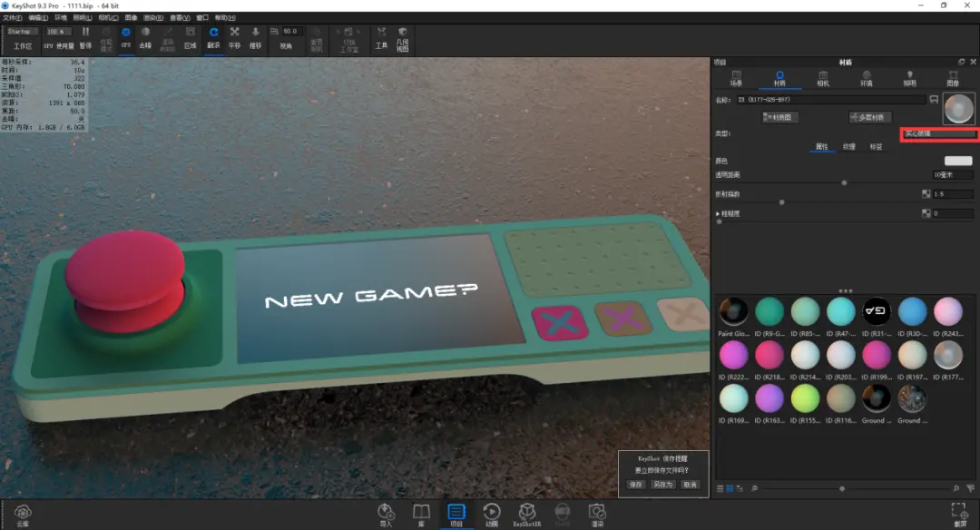This screenshot has width=980, height=530.
Task: Select the ID (R30-...) blue material
Action: pos(912,311)
